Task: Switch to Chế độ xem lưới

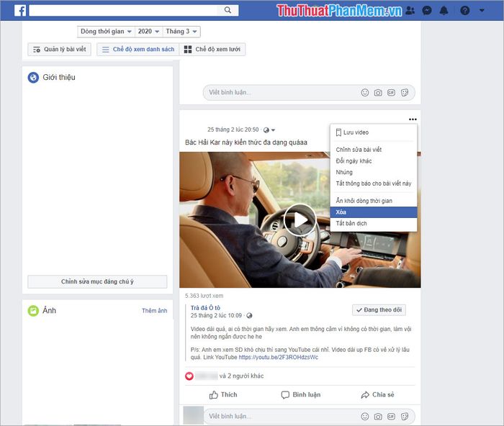Action: pyautogui.click(x=212, y=49)
